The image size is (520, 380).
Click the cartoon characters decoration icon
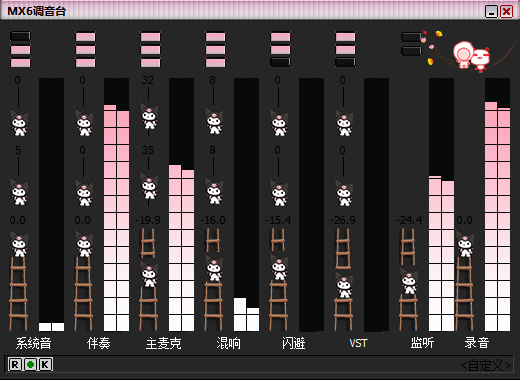(471, 55)
